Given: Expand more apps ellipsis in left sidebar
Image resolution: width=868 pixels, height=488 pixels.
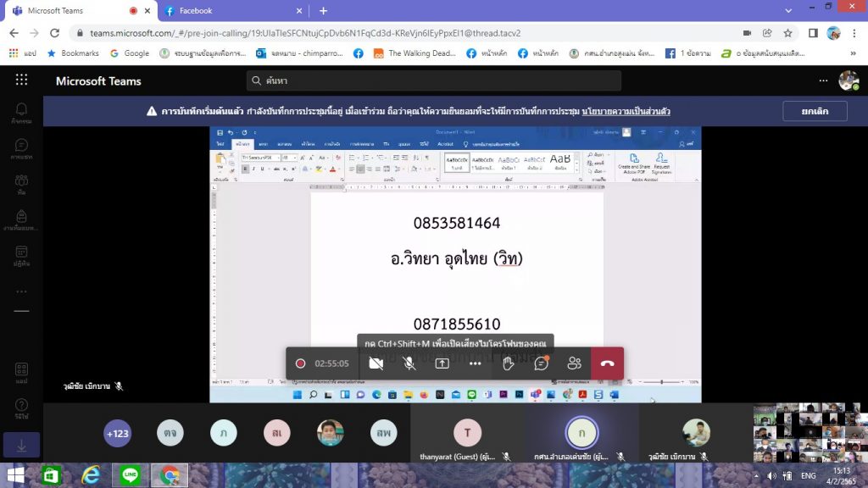Looking at the screenshot, I should coord(21,291).
